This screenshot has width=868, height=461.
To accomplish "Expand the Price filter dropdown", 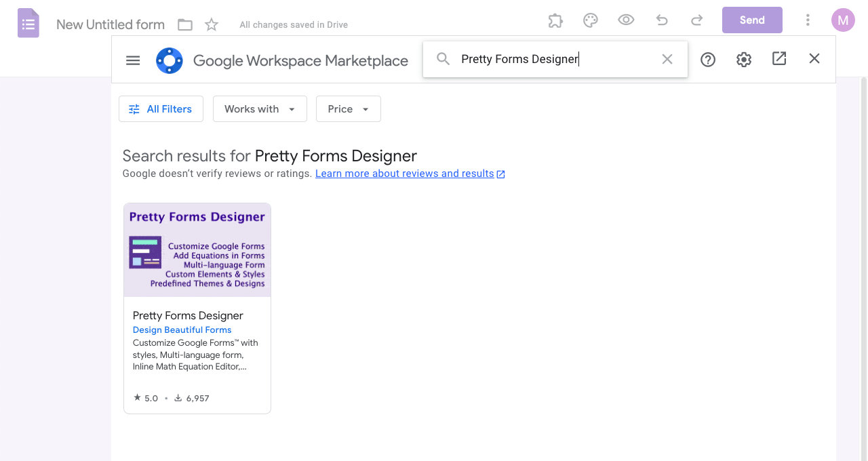I will tap(348, 109).
